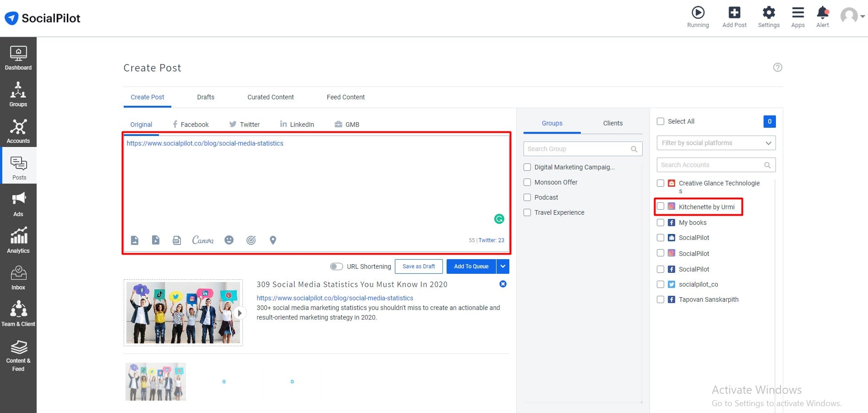
Task: Check Kitchenette by Urmi account
Action: tap(661, 206)
